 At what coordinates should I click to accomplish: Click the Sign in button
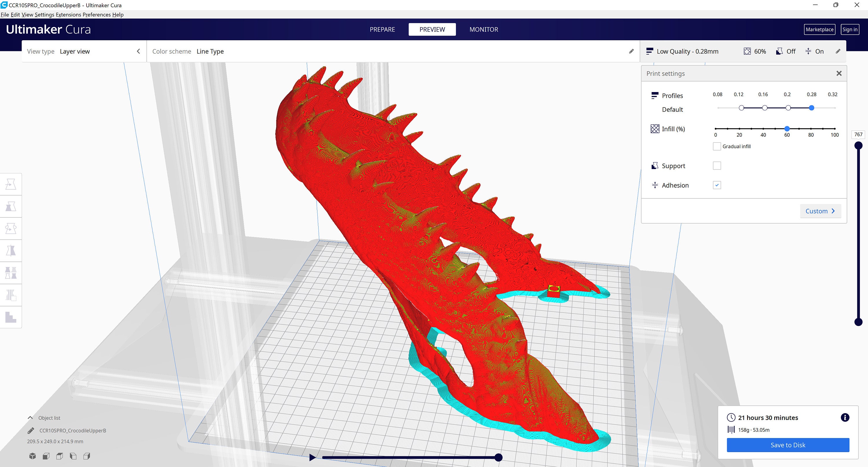coord(850,29)
